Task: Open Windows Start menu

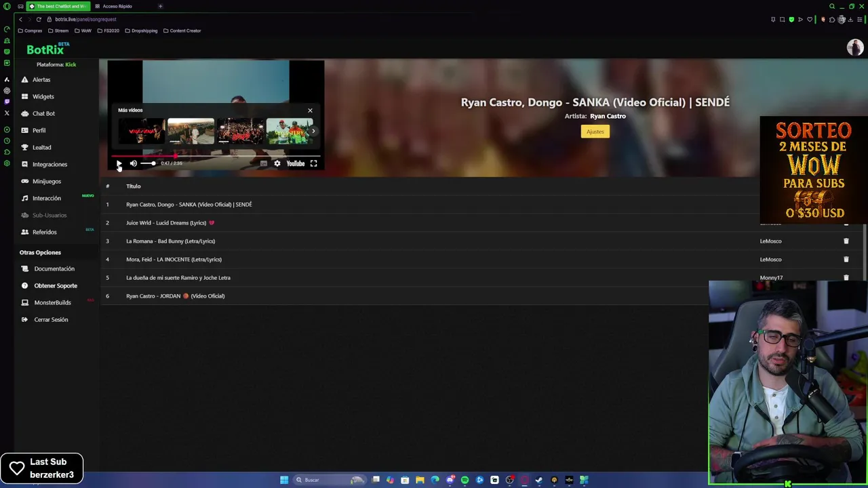Action: click(x=284, y=480)
